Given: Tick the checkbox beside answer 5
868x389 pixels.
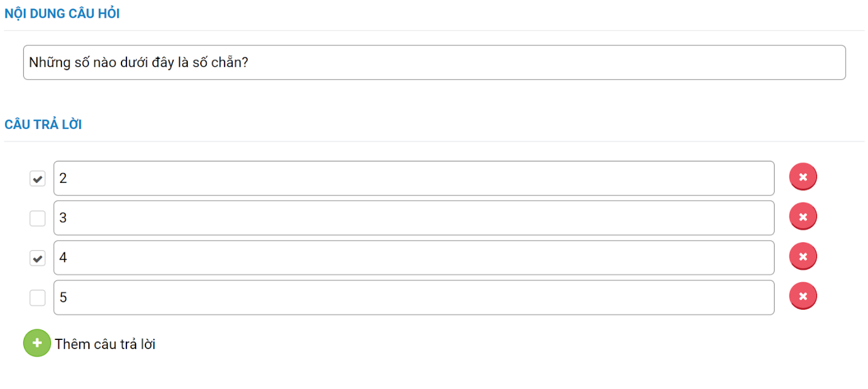Looking at the screenshot, I should tap(37, 298).
